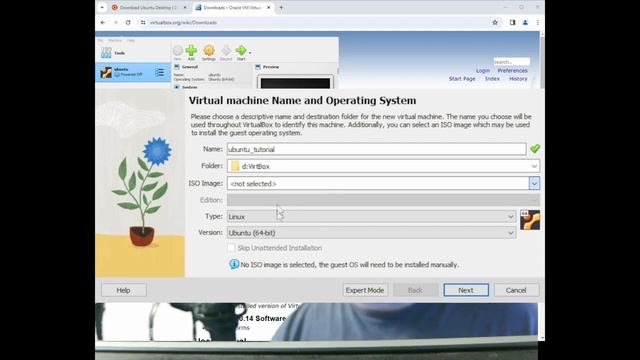640x360 pixels.
Task: Open the Index link
Action: (x=492, y=79)
